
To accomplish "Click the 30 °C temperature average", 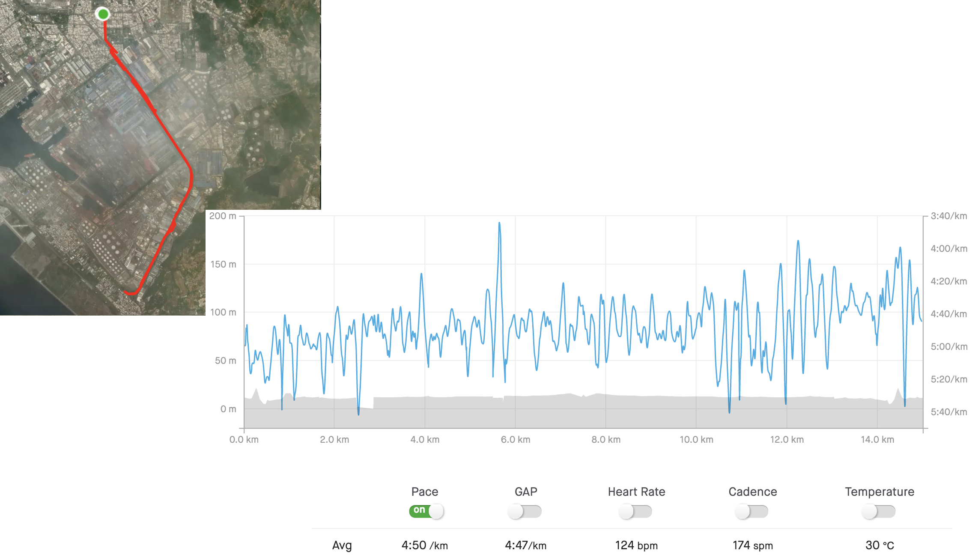I will 880,545.
